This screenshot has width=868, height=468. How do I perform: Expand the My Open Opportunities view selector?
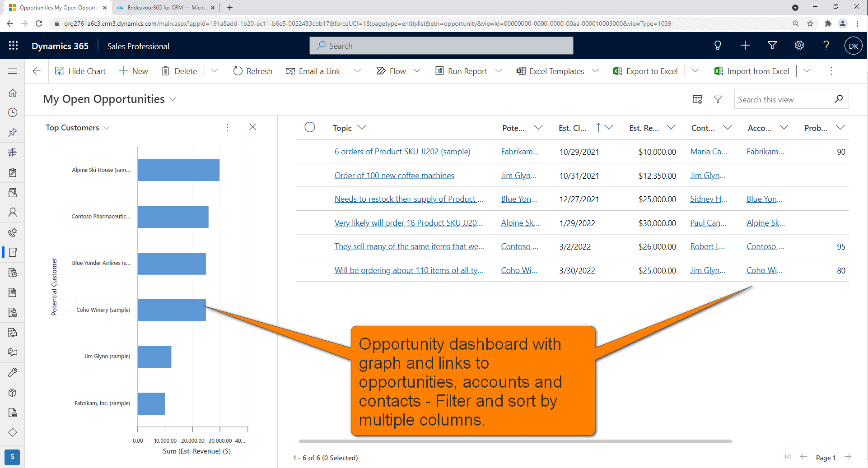pyautogui.click(x=173, y=99)
